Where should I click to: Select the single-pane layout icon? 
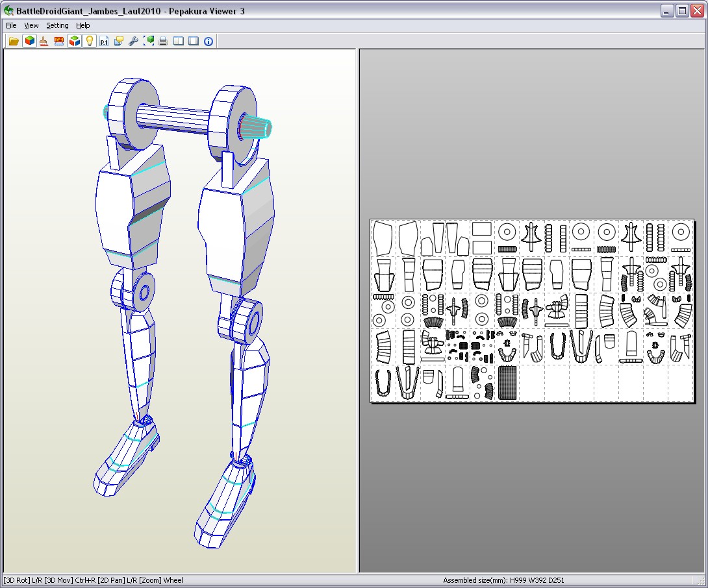tap(194, 41)
